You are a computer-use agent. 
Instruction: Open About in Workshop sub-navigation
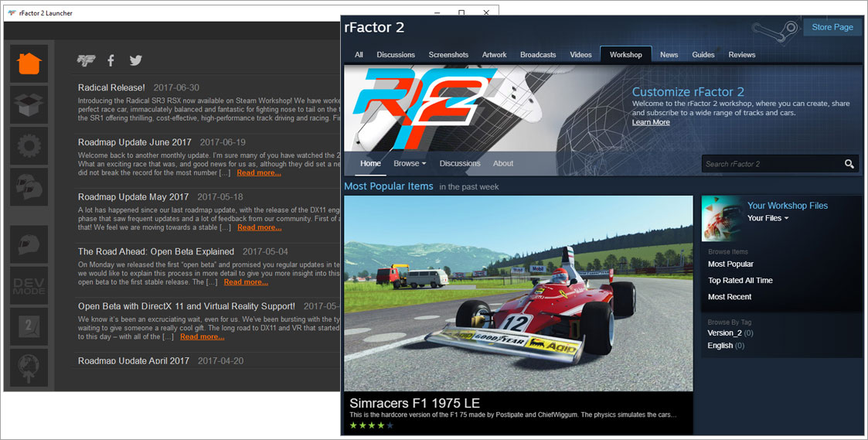coord(503,163)
